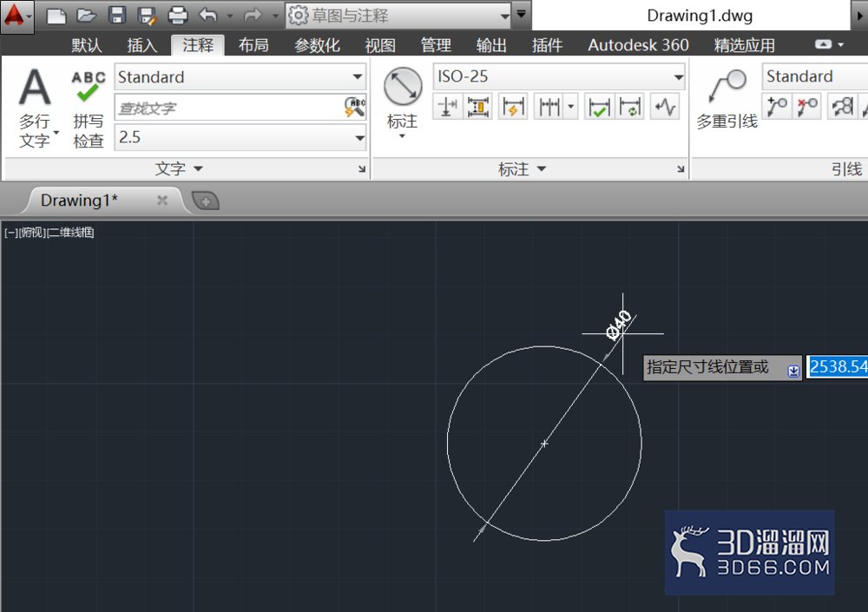The height and width of the screenshot is (612, 868).
Task: Open the 插件 ribbon tab
Action: (547, 45)
